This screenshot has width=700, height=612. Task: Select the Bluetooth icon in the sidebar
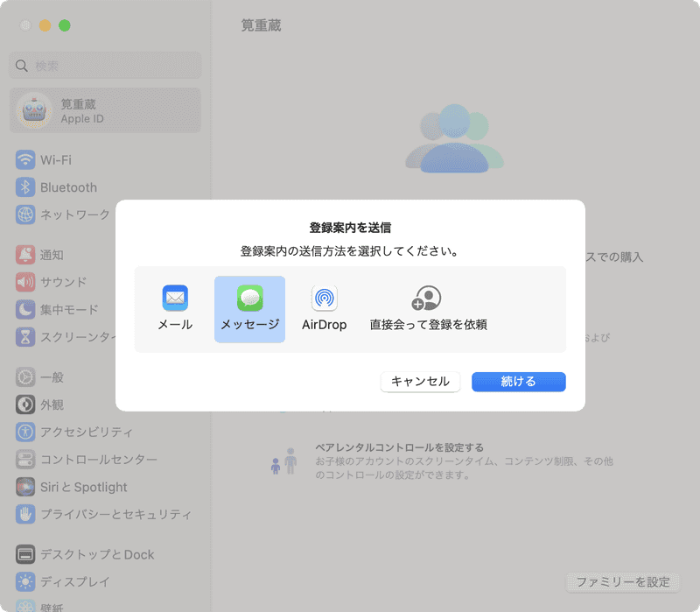pos(24,187)
